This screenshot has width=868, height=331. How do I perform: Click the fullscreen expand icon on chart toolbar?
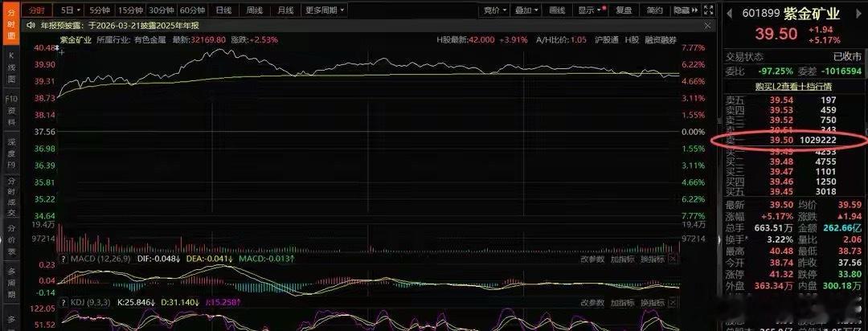pos(709,10)
